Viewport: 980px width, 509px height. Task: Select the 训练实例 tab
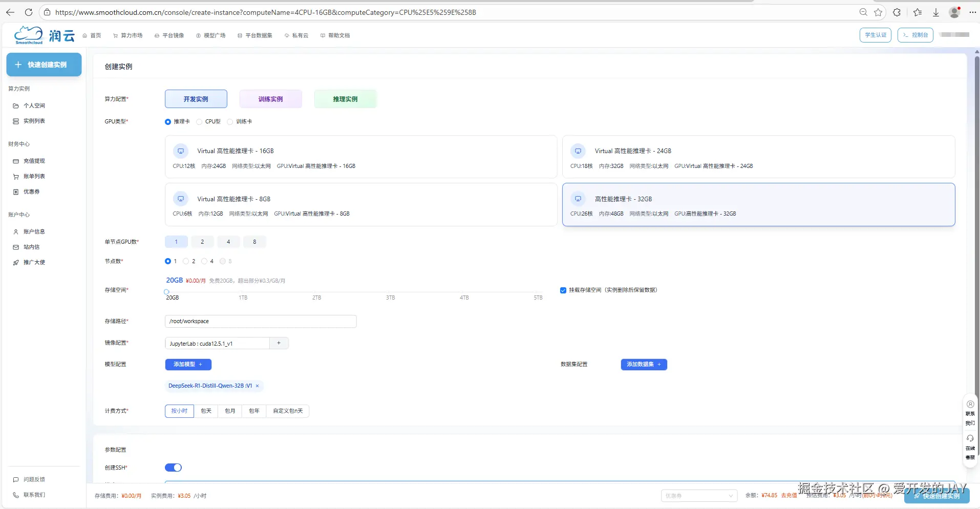[x=271, y=99]
